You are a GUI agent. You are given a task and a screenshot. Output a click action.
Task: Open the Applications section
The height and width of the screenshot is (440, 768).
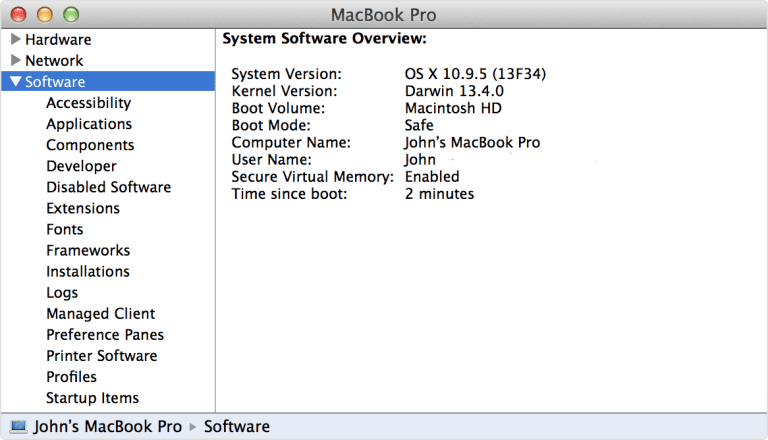(89, 124)
